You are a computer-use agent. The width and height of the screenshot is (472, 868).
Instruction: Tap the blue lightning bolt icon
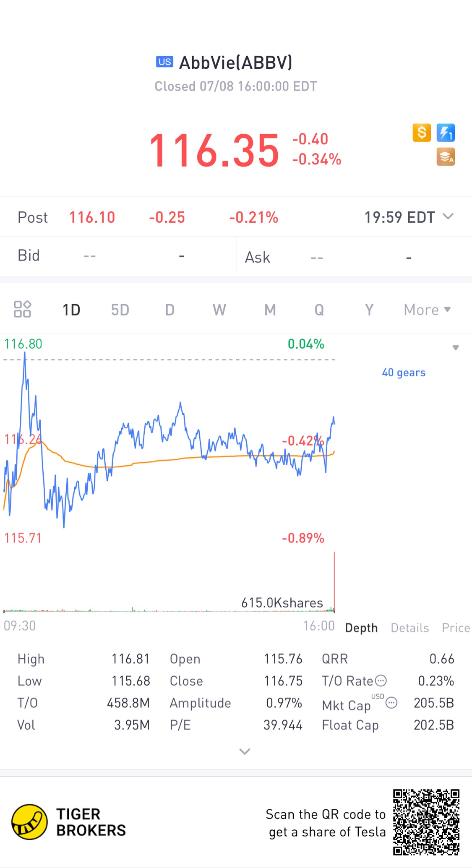click(x=446, y=133)
